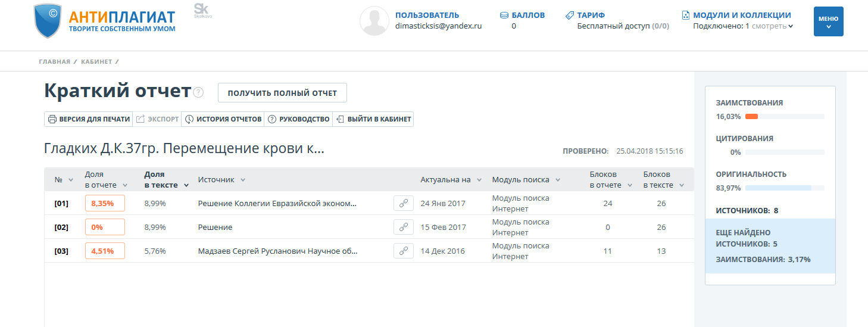This screenshot has width=868, height=327.
Task: Click the Еще найдено источников panel
Action: pos(770,245)
